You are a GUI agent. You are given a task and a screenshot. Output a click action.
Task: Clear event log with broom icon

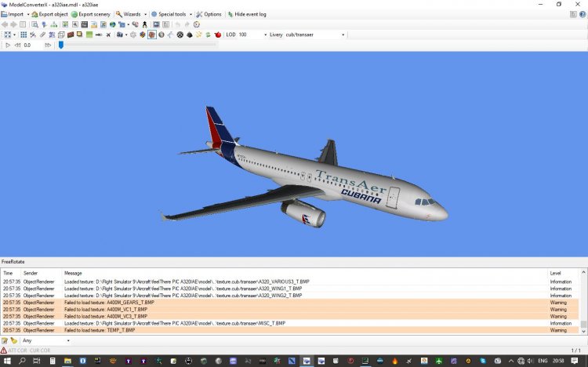pyautogui.click(x=13, y=340)
